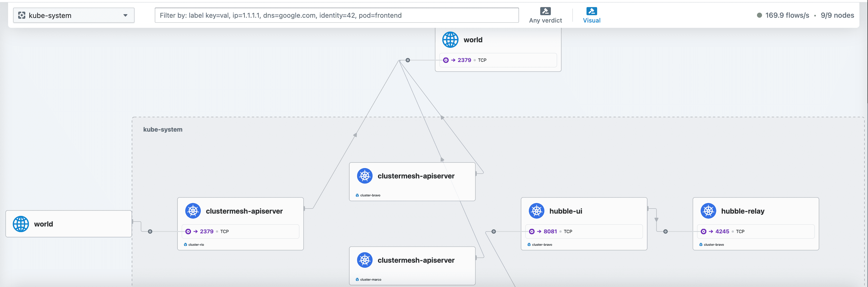This screenshot has height=287, width=868.
Task: Click the cluster icon on the hubble-ui card
Action: [x=529, y=244]
